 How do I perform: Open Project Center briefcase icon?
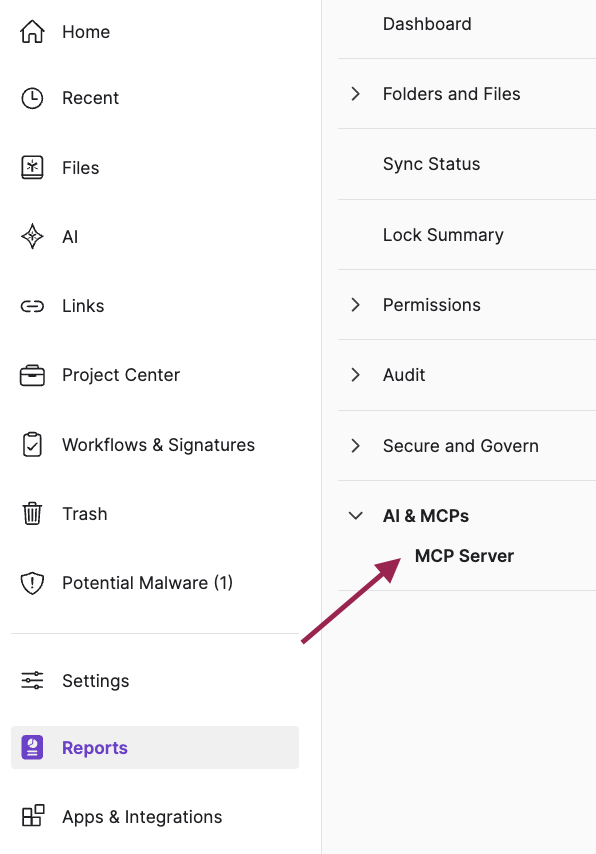32,375
